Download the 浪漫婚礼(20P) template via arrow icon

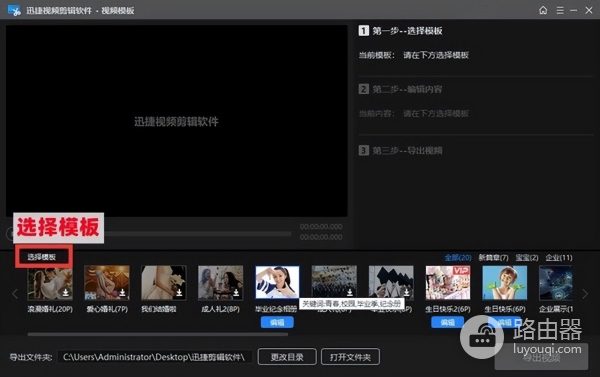(x=65, y=292)
